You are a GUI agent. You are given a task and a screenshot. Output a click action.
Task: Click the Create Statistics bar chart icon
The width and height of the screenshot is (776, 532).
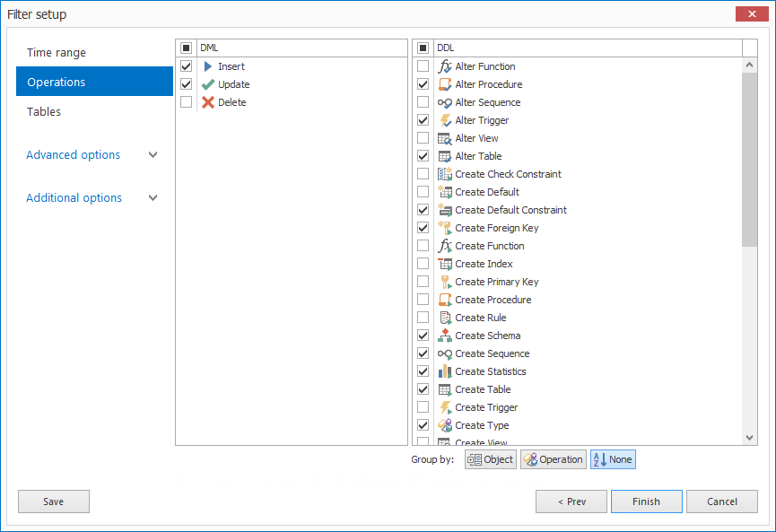point(445,371)
